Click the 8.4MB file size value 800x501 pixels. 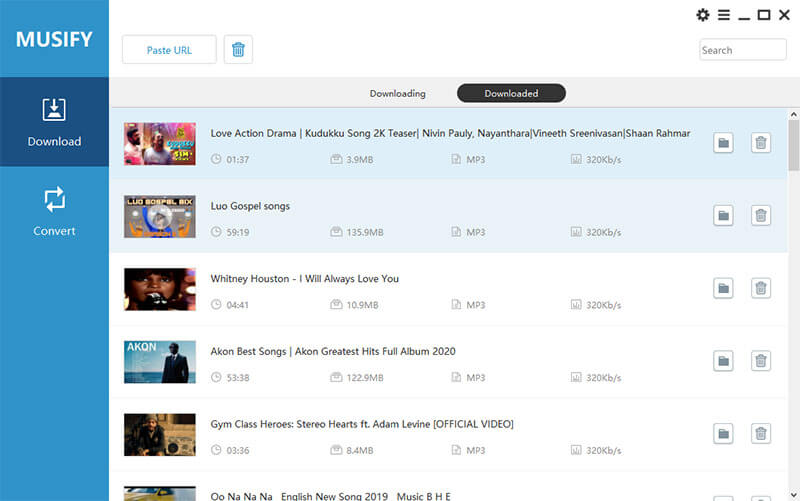[x=360, y=450]
